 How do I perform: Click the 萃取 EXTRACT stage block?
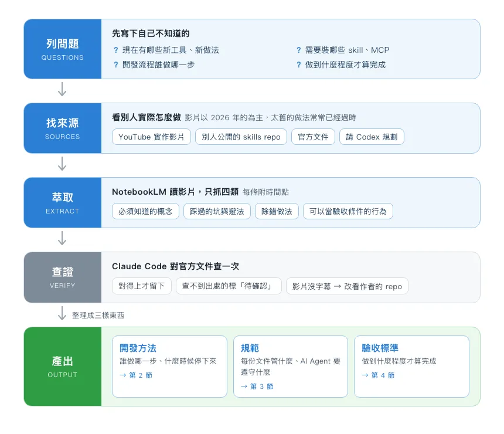(63, 203)
